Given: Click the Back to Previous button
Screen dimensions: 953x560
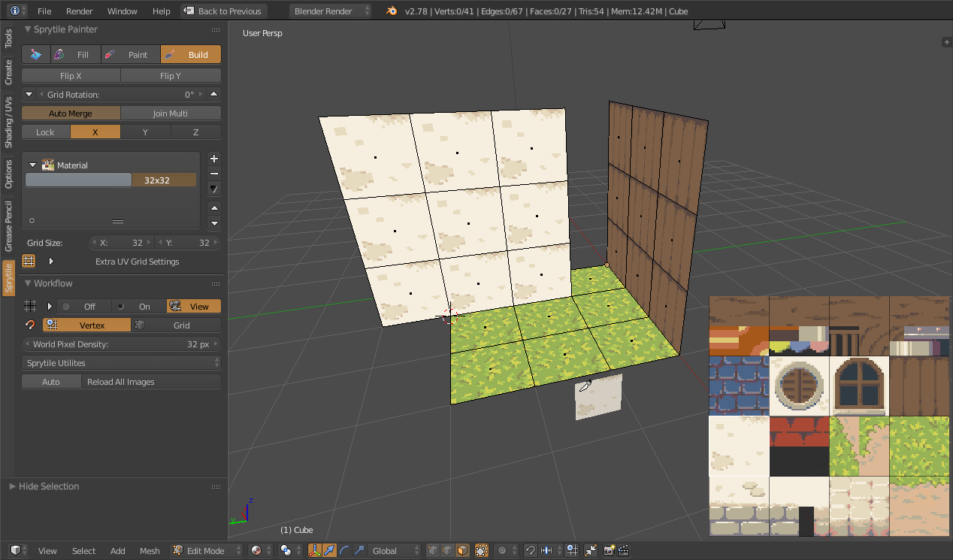Looking at the screenshot, I should click(x=223, y=11).
